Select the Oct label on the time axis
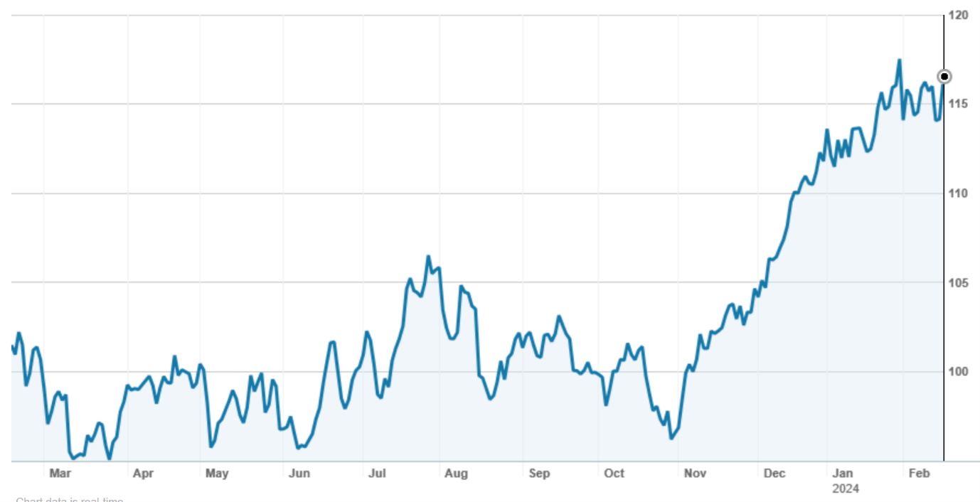 pyautogui.click(x=614, y=474)
